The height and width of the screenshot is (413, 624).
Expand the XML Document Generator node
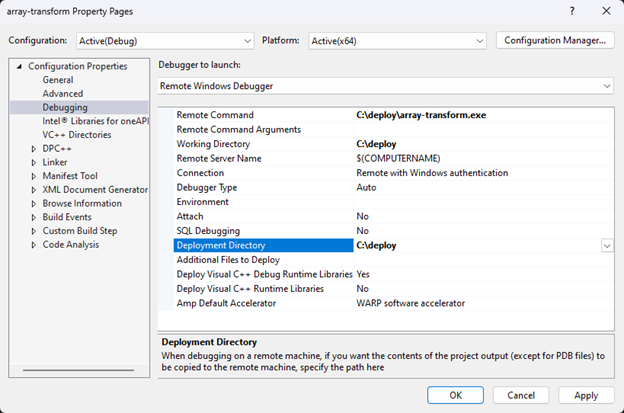click(x=34, y=190)
